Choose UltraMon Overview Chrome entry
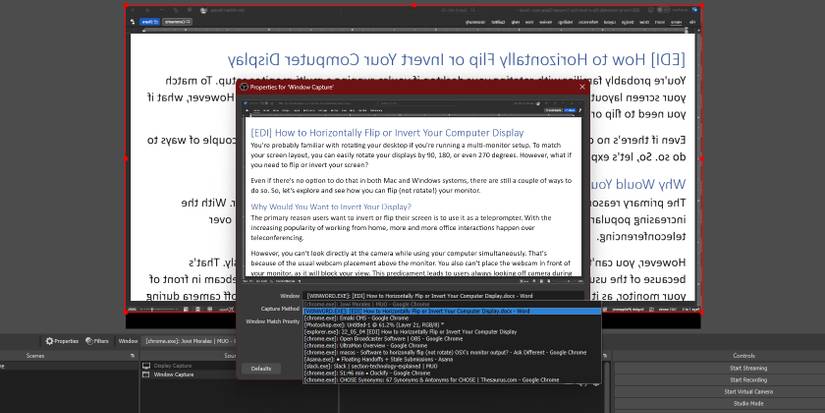 point(452,346)
